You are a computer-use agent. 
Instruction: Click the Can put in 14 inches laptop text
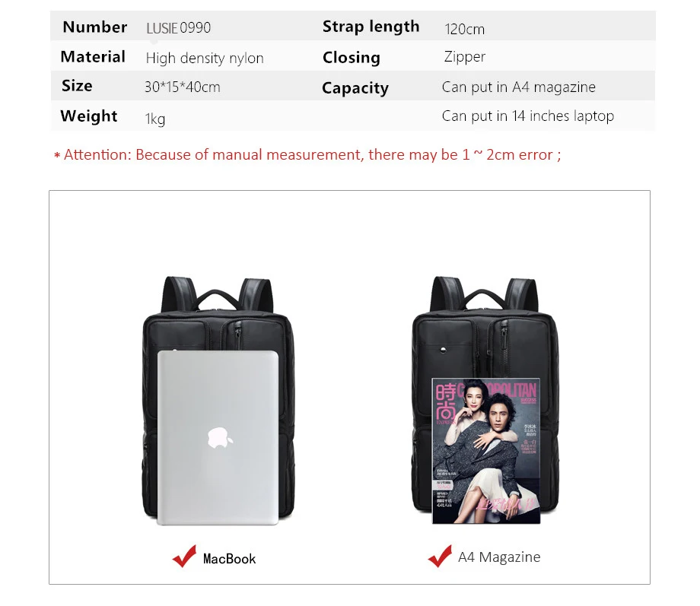coord(528,116)
